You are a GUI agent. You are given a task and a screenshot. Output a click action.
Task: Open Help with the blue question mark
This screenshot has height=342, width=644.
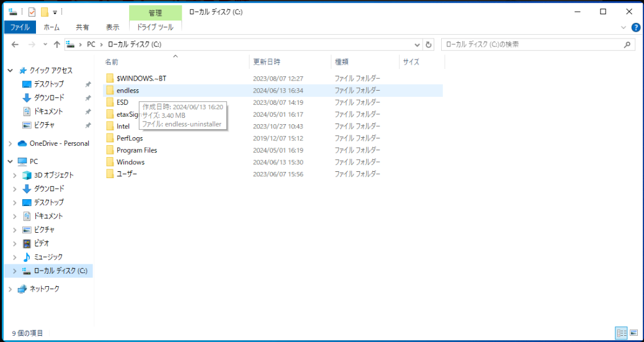pos(635,27)
